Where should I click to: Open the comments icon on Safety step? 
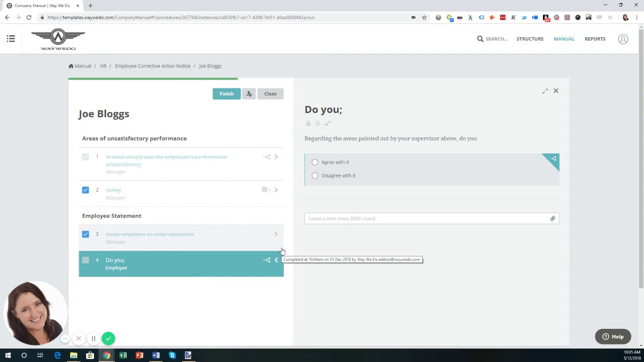pyautogui.click(x=265, y=190)
